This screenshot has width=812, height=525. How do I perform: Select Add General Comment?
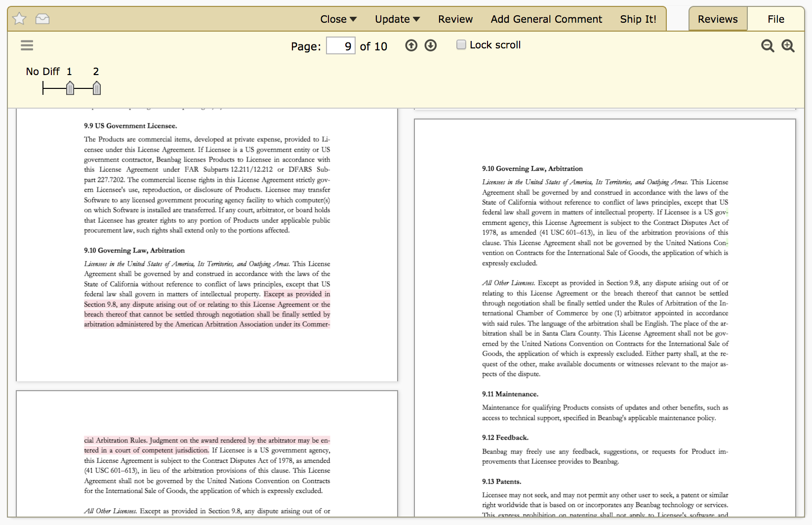click(x=546, y=19)
